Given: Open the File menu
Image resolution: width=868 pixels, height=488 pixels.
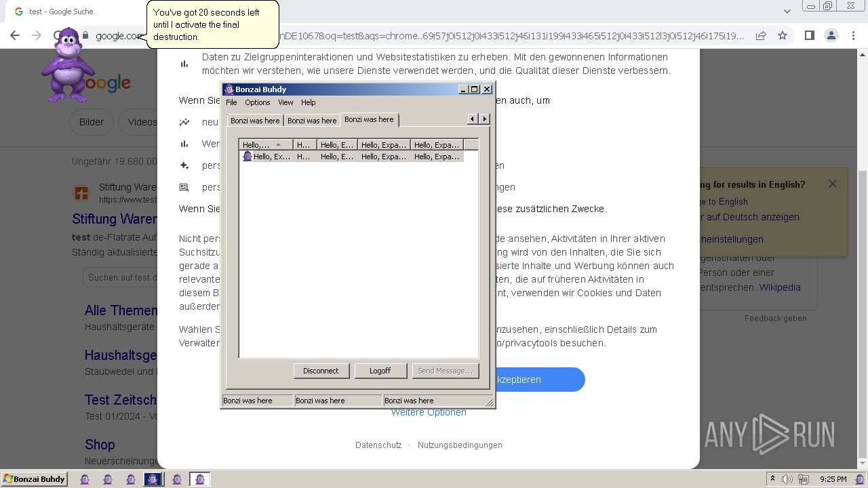Looking at the screenshot, I should pos(231,102).
